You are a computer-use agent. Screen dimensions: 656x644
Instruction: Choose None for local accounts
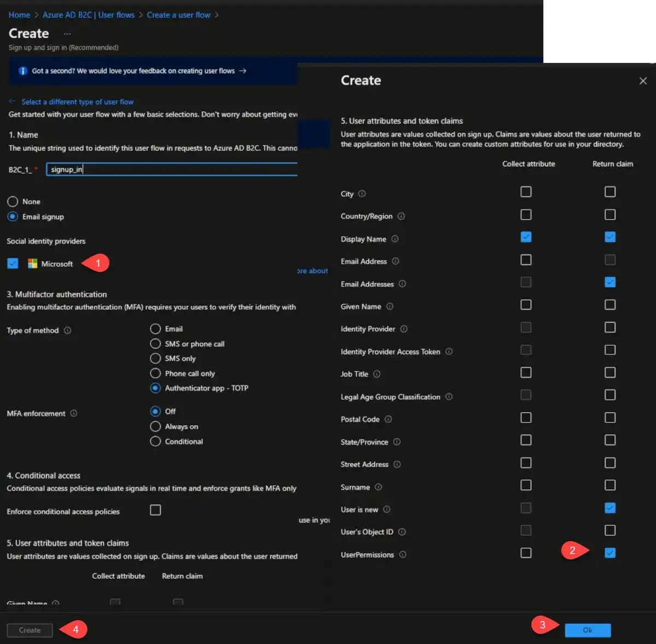(x=13, y=202)
